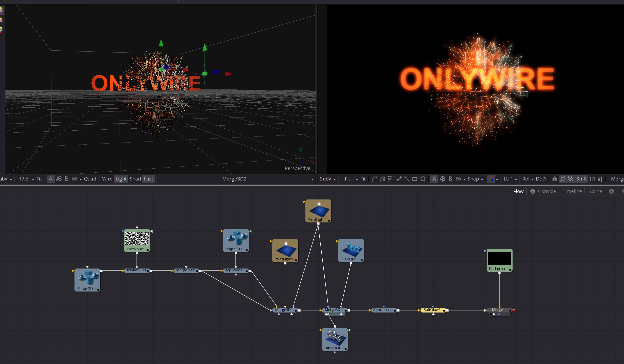Switch to the Console tab

pyautogui.click(x=547, y=191)
